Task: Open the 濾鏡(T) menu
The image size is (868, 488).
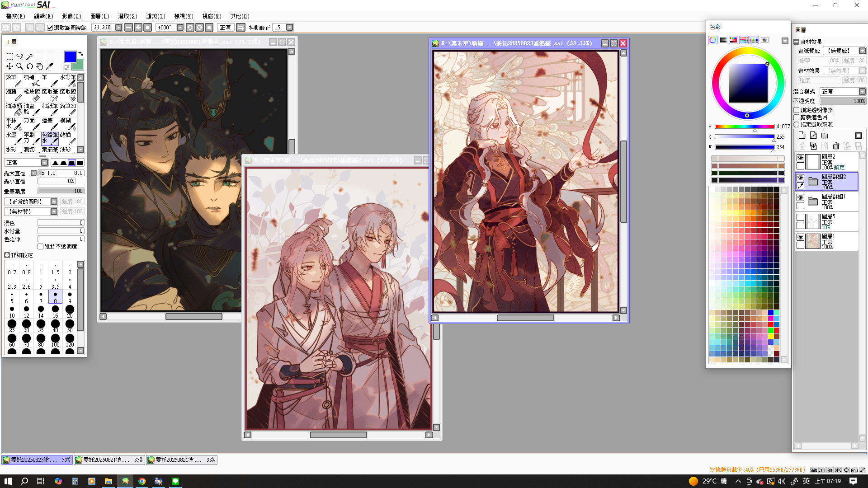Action: point(156,16)
